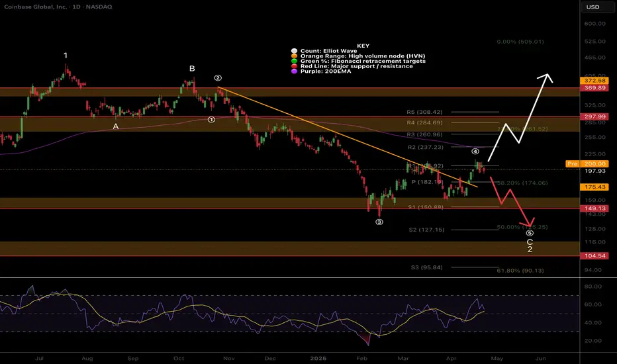
Task: Click the 0.00% (505.01) Fibonacci label
Action: (x=520, y=42)
